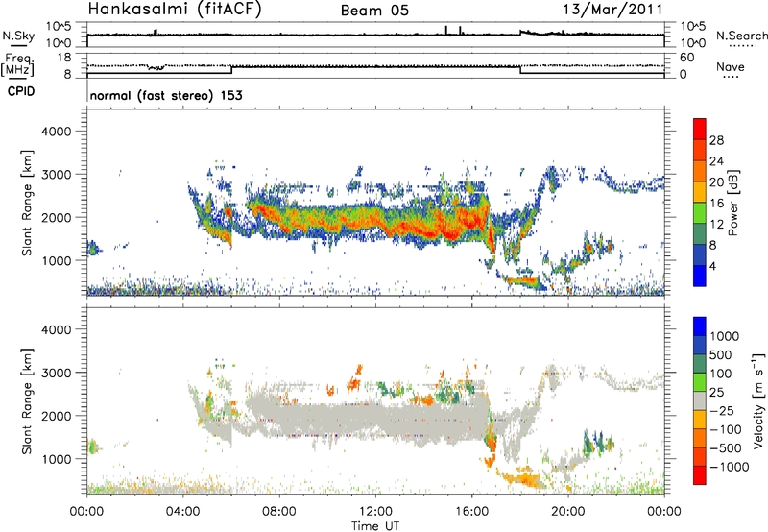The width and height of the screenshot is (768, 532).
Task: Click the '2000' tick in the power panel
Action: [x=56, y=217]
